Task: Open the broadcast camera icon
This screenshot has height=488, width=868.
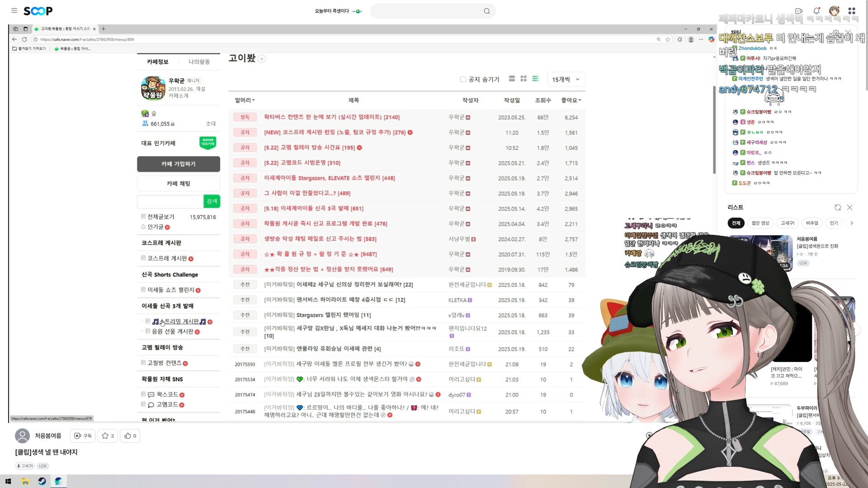Action: [798, 11]
